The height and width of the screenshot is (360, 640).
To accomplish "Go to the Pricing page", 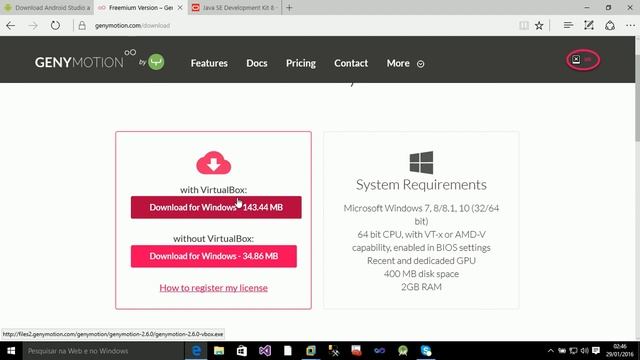I will pyautogui.click(x=301, y=63).
